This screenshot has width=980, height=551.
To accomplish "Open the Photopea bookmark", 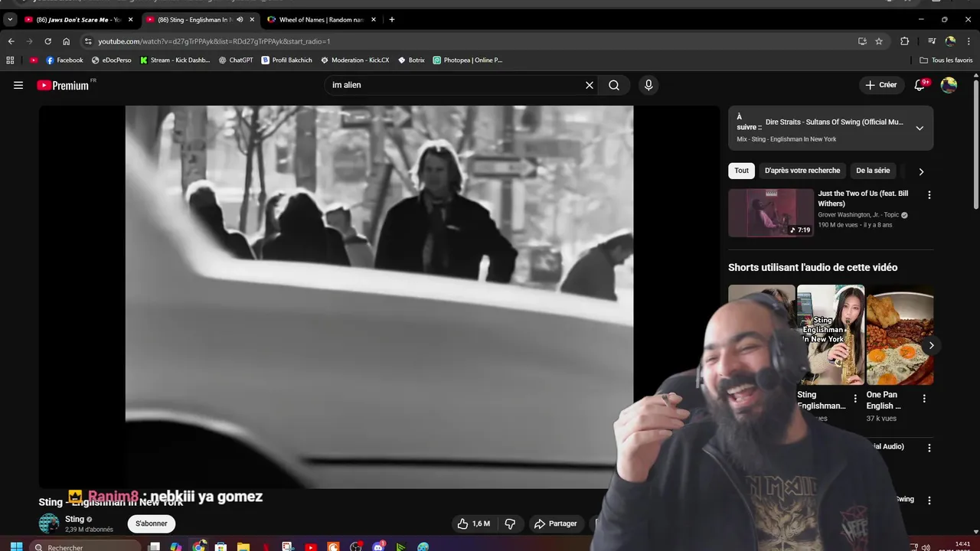I will (x=468, y=60).
